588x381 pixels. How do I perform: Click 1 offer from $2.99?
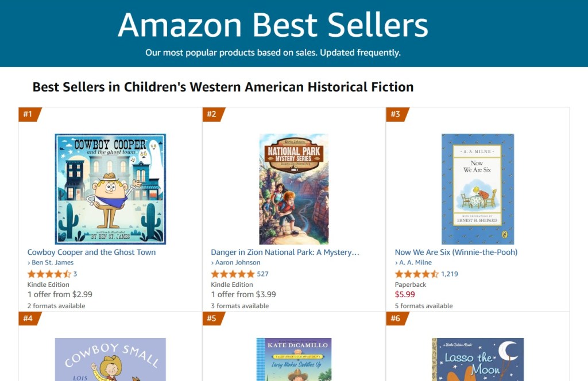click(60, 294)
